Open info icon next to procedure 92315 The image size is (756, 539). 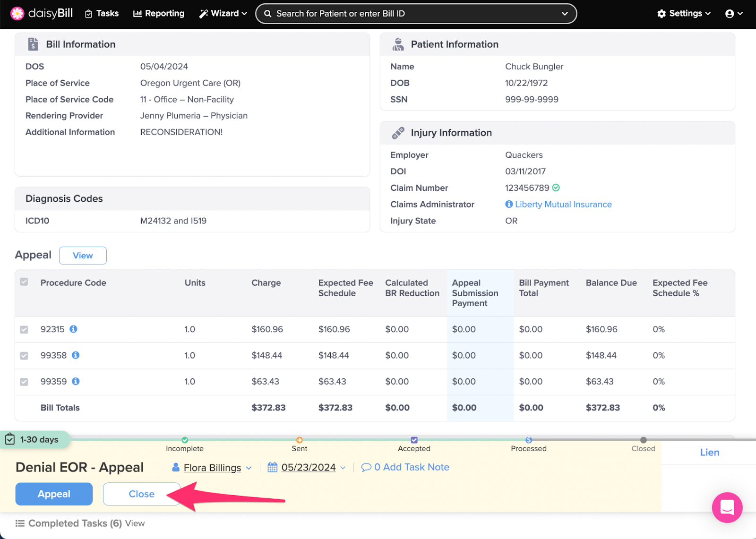pos(73,329)
